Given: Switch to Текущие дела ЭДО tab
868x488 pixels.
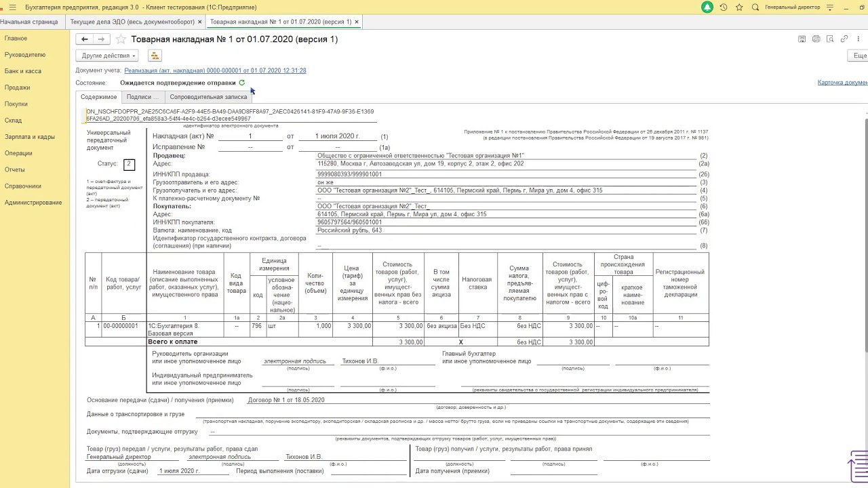Looking at the screenshot, I should point(132,22).
